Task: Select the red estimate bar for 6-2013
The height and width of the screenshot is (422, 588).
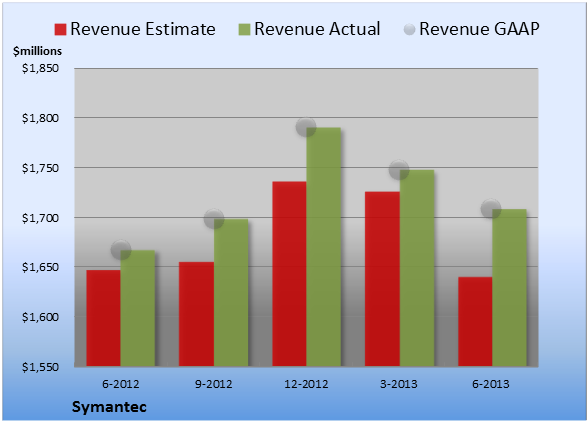Action: [475, 321]
